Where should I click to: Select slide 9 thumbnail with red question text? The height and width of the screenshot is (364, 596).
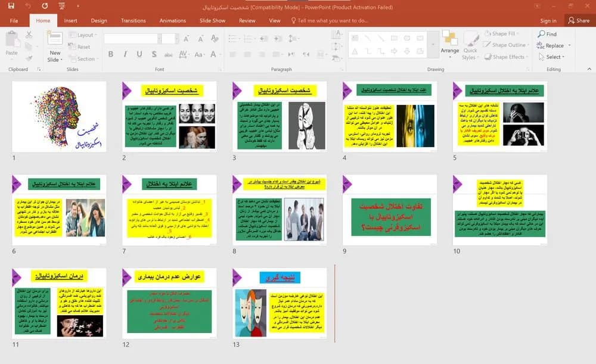click(x=390, y=210)
